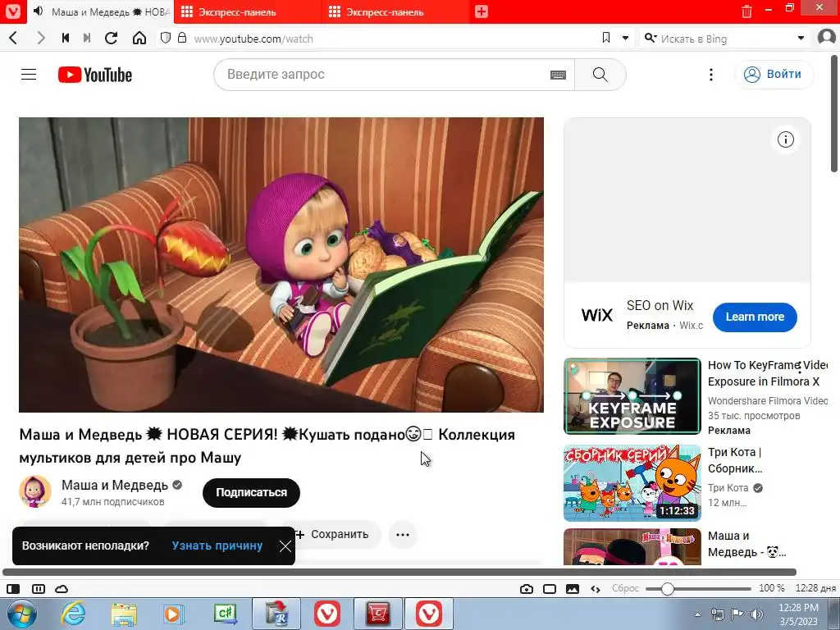The width and height of the screenshot is (840, 630).
Task: Click Learn more on Wix ad
Action: (755, 317)
